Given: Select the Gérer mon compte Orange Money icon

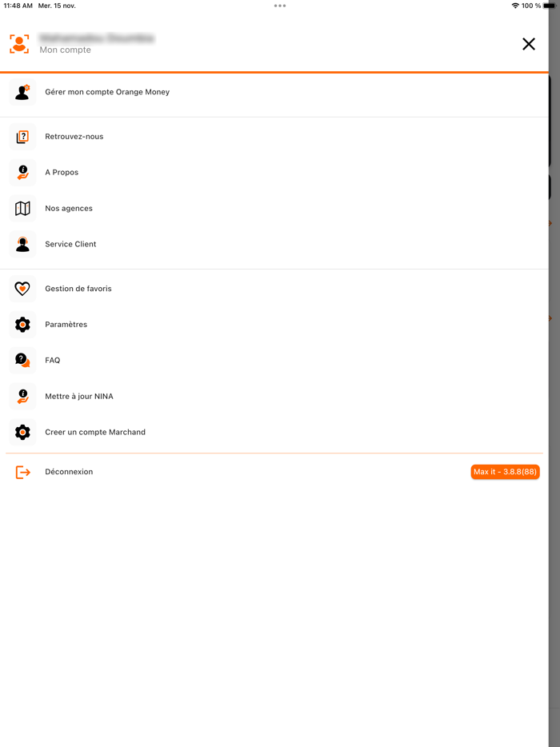Looking at the screenshot, I should [x=22, y=92].
